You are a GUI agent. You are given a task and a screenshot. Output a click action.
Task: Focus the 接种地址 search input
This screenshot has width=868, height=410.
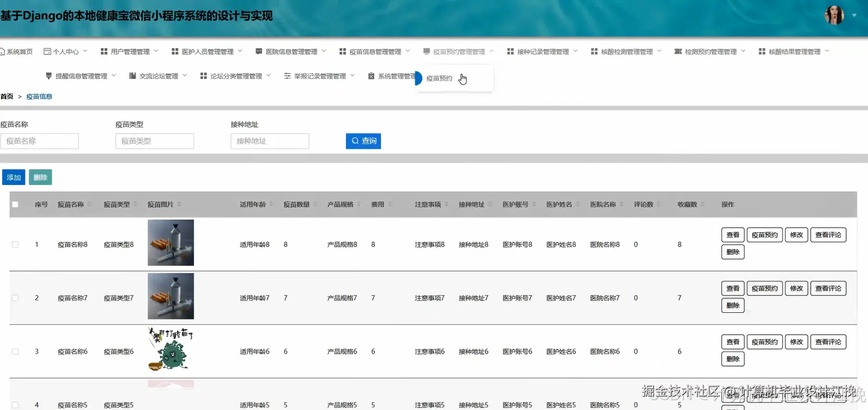pos(270,141)
